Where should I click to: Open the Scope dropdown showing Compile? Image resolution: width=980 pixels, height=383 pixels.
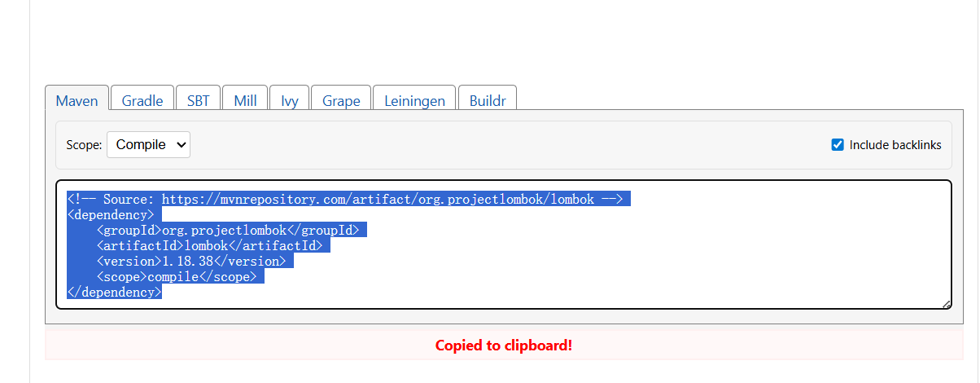pos(148,145)
